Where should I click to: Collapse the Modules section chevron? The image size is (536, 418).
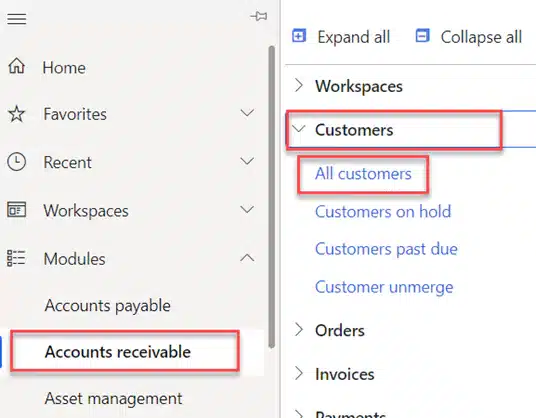[x=247, y=258]
